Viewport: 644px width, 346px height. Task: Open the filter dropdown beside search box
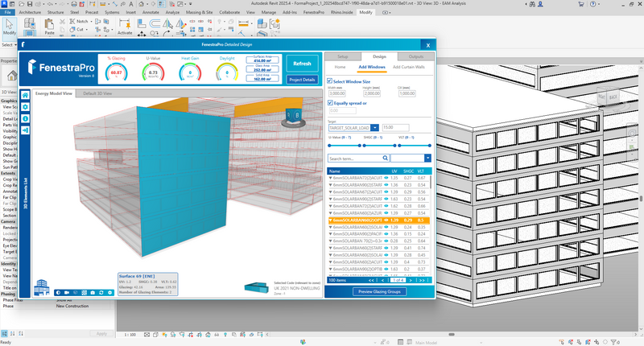pyautogui.click(x=427, y=158)
